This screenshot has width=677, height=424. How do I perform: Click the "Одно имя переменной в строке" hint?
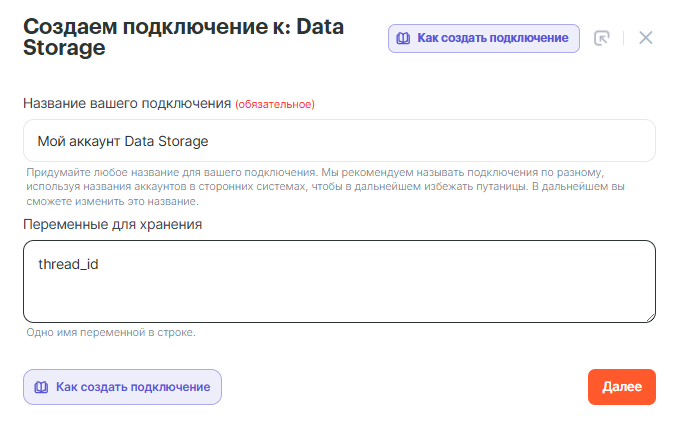pos(111,332)
